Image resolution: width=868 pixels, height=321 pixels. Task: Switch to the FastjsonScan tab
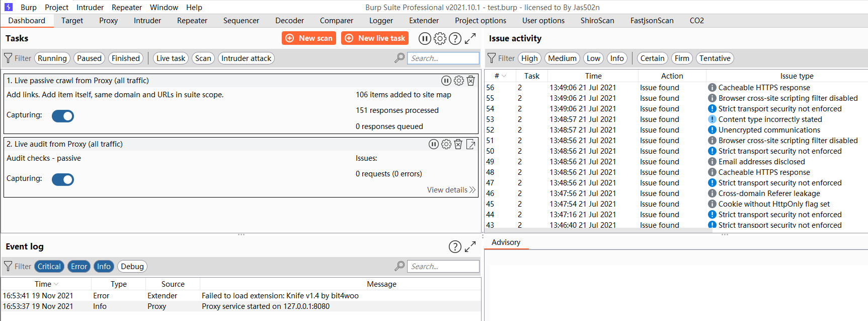click(652, 21)
